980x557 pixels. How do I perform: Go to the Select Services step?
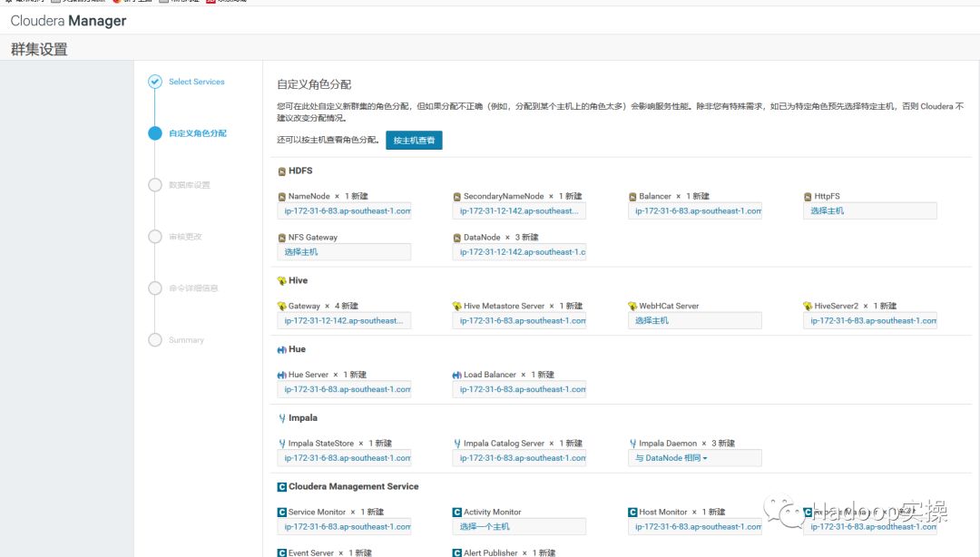pyautogui.click(x=196, y=82)
